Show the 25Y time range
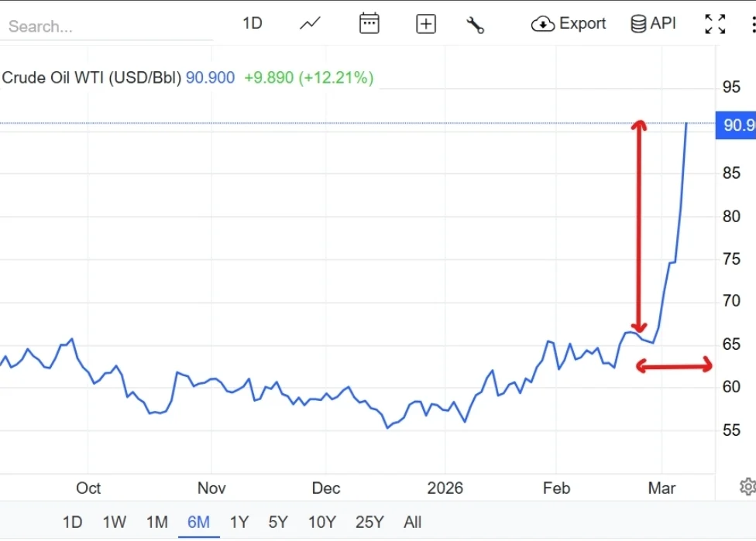This screenshot has width=756, height=541. pyautogui.click(x=369, y=522)
